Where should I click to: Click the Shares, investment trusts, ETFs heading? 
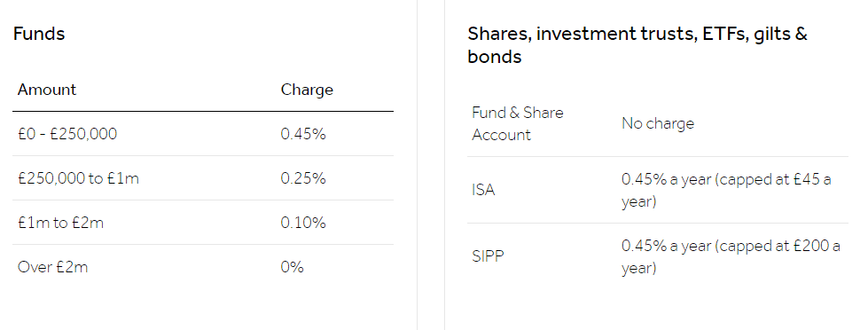click(637, 45)
